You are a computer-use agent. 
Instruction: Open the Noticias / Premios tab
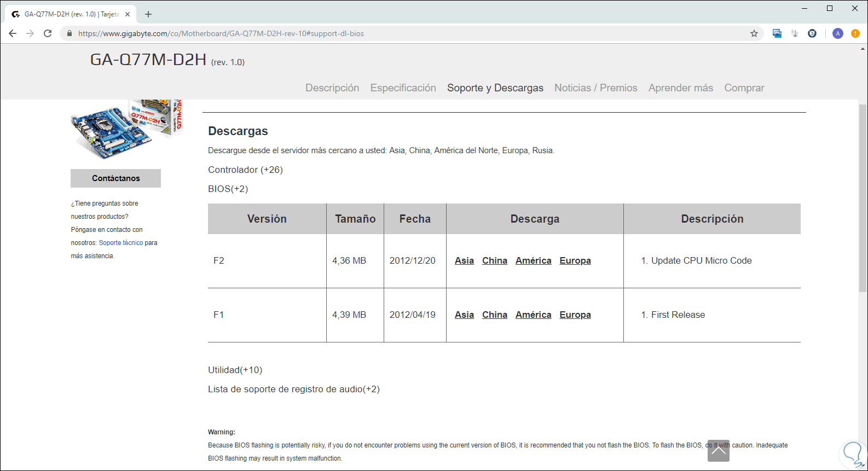click(596, 88)
